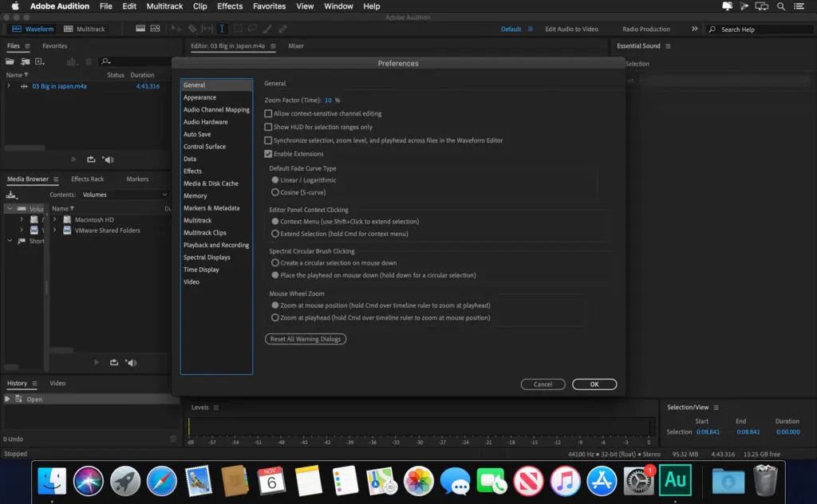Toggle auto-play speaker icon in Files panel
The width and height of the screenshot is (817, 504).
pyautogui.click(x=109, y=159)
